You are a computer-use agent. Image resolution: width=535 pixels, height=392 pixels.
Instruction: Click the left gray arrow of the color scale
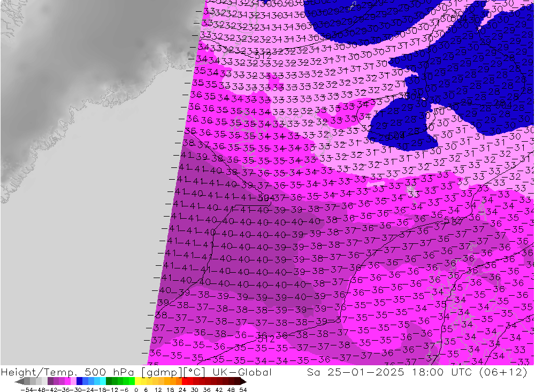pos(19,381)
